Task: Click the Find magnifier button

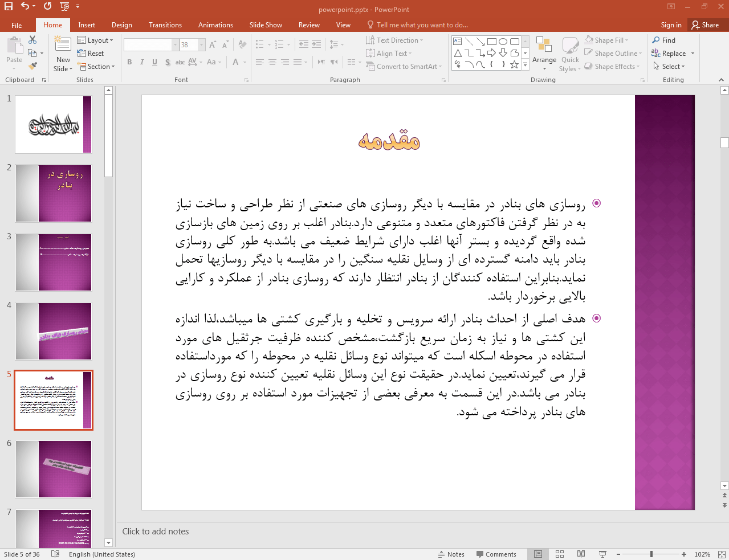Action: [x=664, y=40]
